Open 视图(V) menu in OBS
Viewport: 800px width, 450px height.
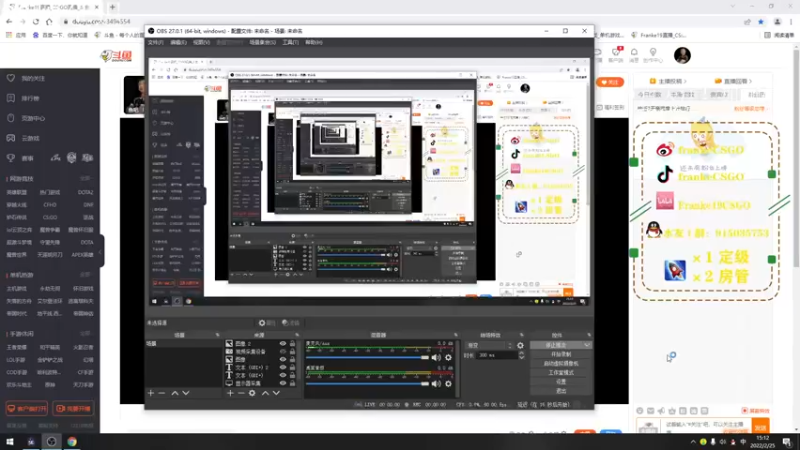pyautogui.click(x=202, y=42)
